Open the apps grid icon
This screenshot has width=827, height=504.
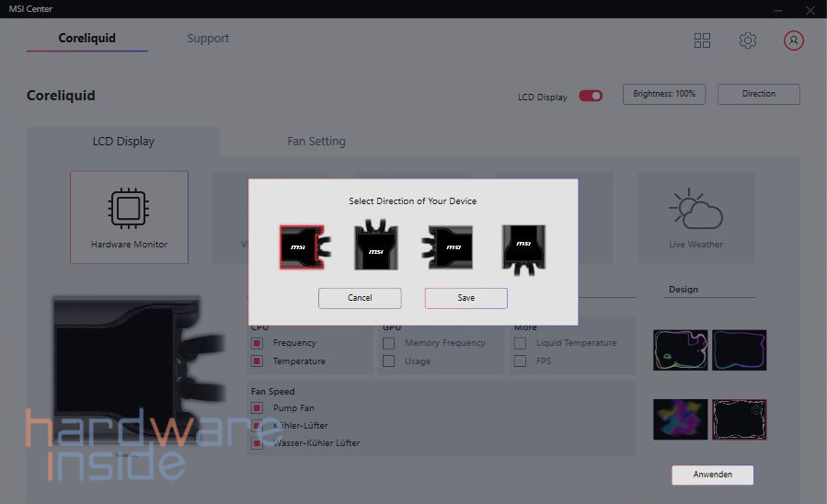pos(702,40)
